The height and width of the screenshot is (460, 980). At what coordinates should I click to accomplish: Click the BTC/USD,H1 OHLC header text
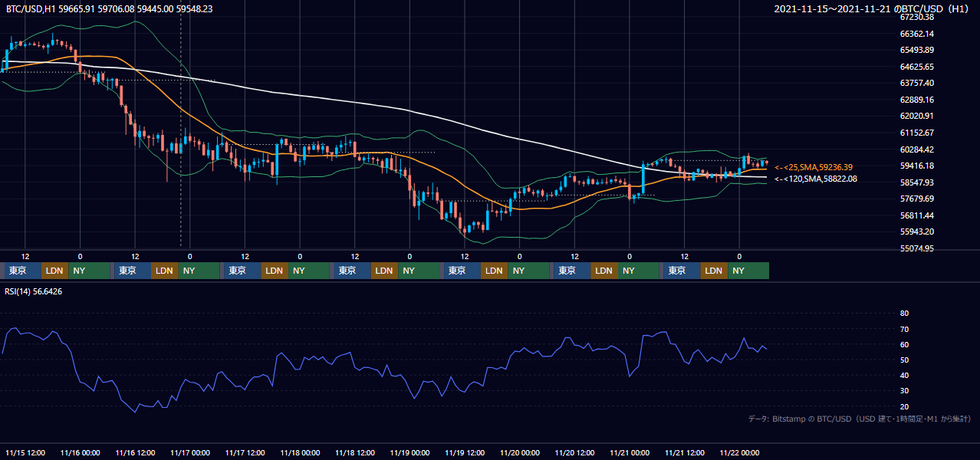110,9
